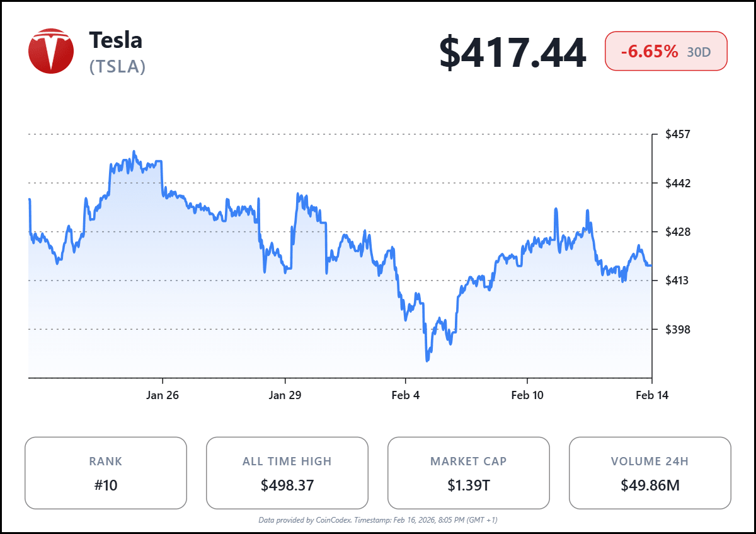Open the Rank #10 card
Screen dimensions: 756x534
click(x=106, y=473)
